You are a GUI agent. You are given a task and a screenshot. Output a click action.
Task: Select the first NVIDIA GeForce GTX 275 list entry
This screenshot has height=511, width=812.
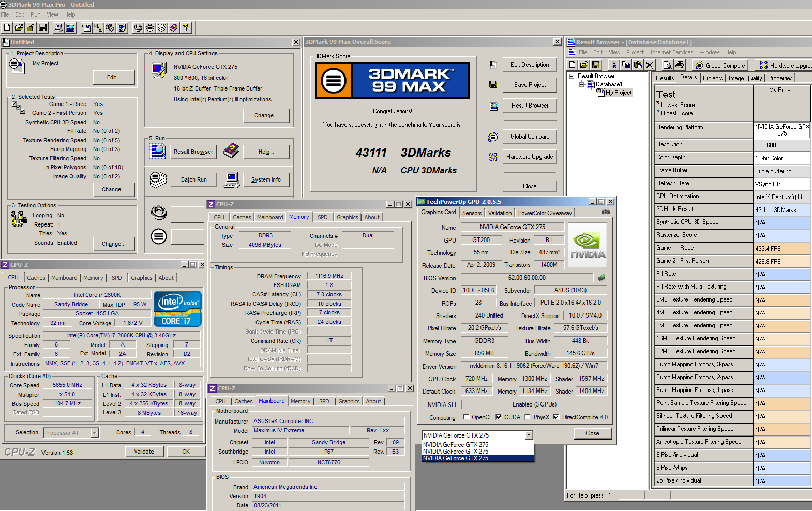point(477,445)
